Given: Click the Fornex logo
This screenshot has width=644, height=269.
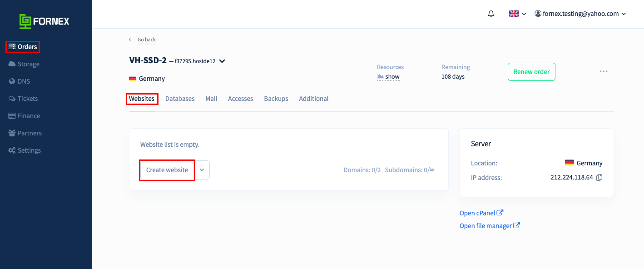Looking at the screenshot, I should [x=44, y=21].
